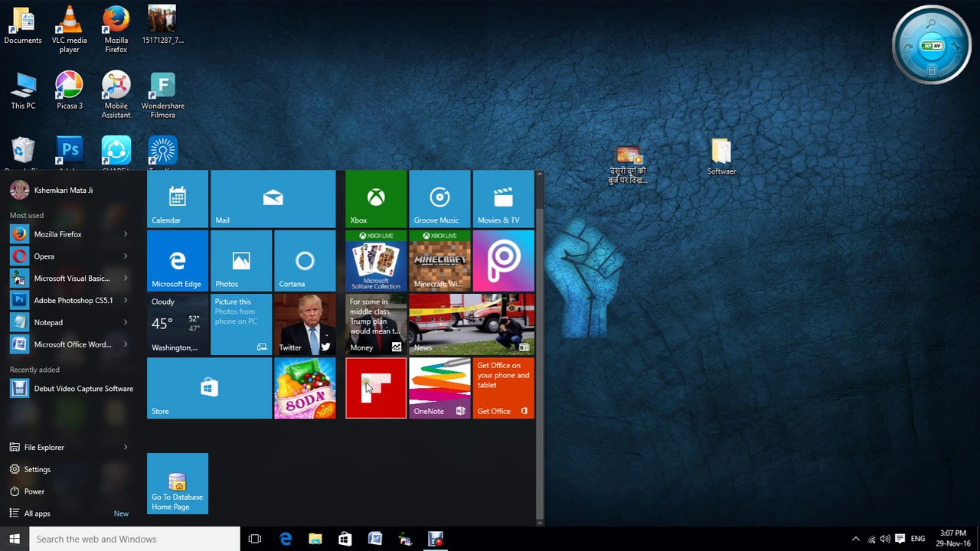Open the OneNote tile

439,388
